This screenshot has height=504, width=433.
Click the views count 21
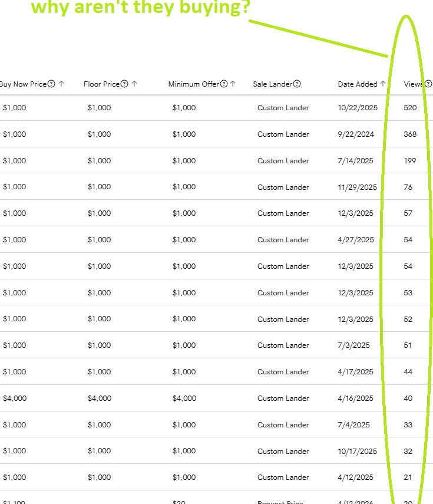click(x=408, y=477)
